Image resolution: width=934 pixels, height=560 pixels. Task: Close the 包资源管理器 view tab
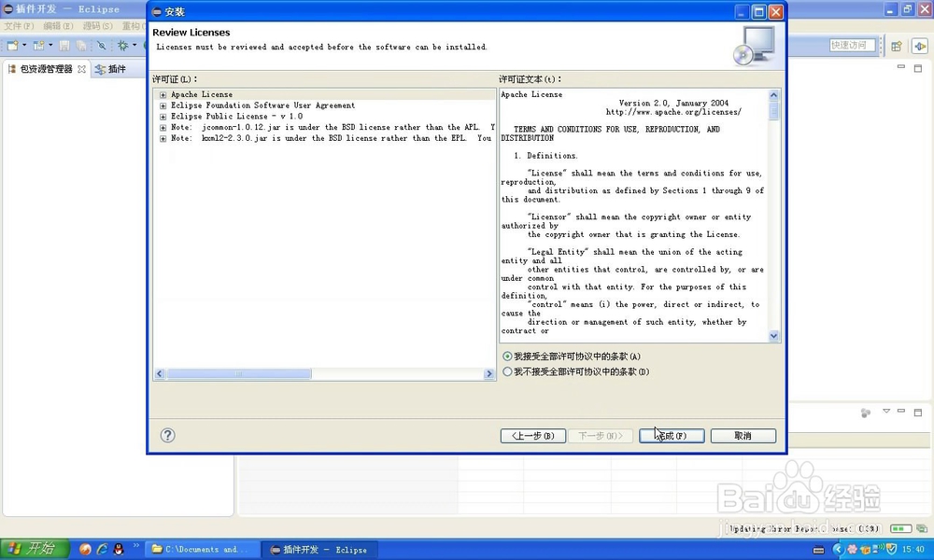tap(81, 69)
